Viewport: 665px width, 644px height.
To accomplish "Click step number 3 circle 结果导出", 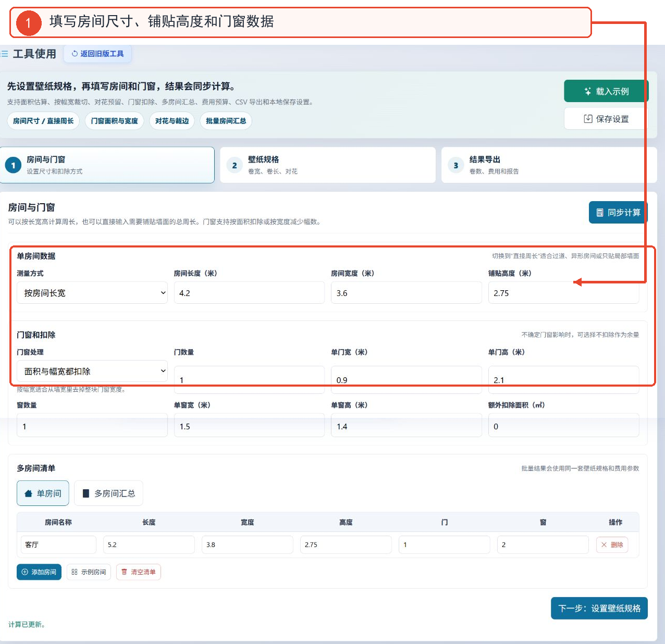I will point(456,165).
